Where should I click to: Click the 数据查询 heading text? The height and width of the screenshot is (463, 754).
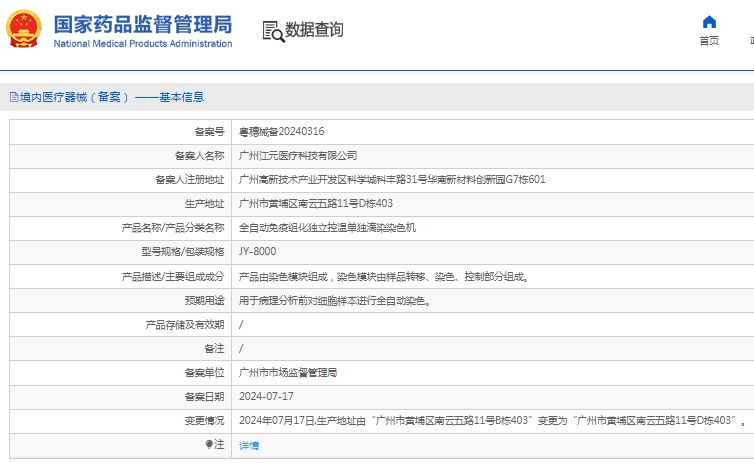[314, 29]
